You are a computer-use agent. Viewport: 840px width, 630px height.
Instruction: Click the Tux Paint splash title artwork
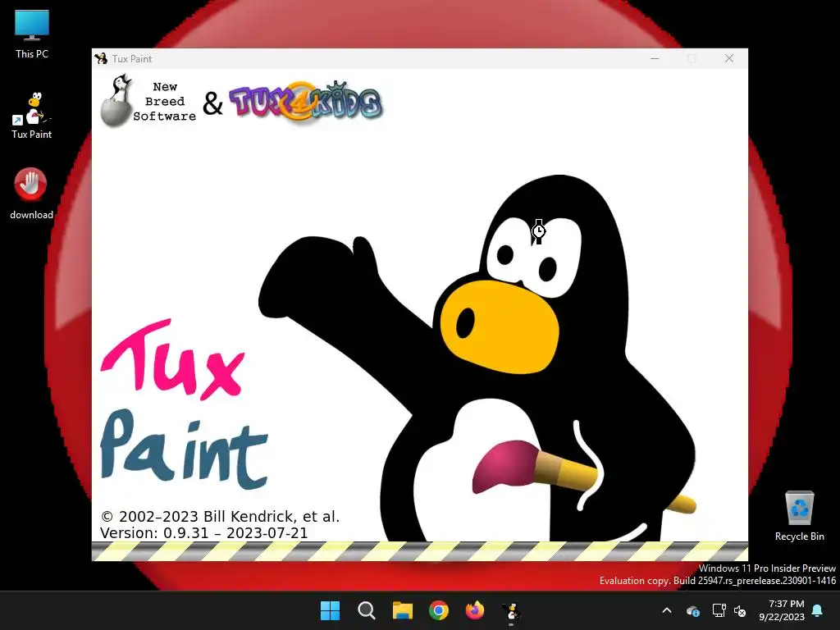click(184, 404)
